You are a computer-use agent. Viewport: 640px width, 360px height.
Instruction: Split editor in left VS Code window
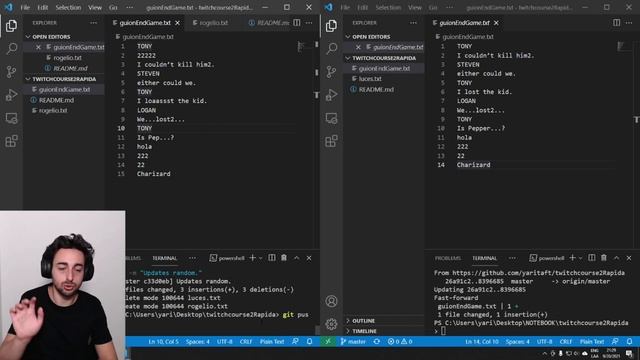[x=297, y=23]
